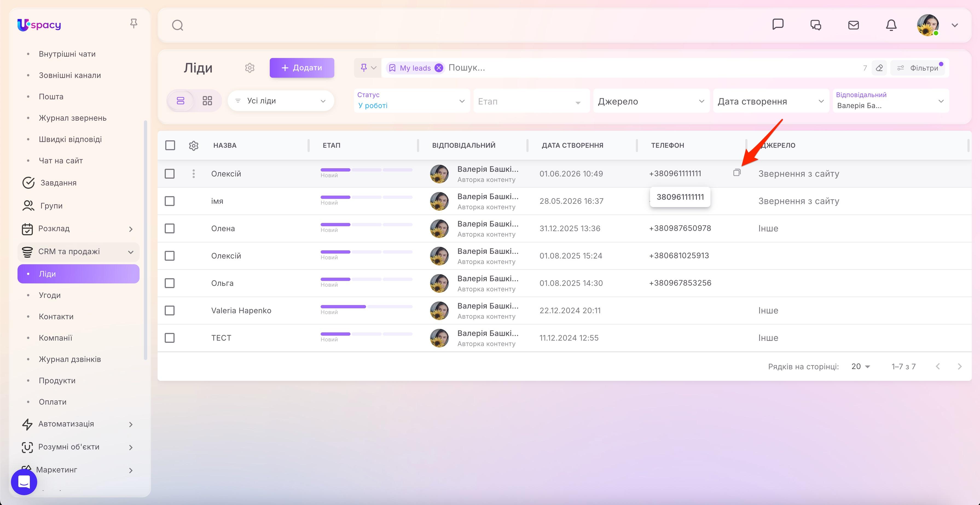Tick the select-all checkbox in table header
Viewport: 980px width, 505px height.
tap(170, 145)
